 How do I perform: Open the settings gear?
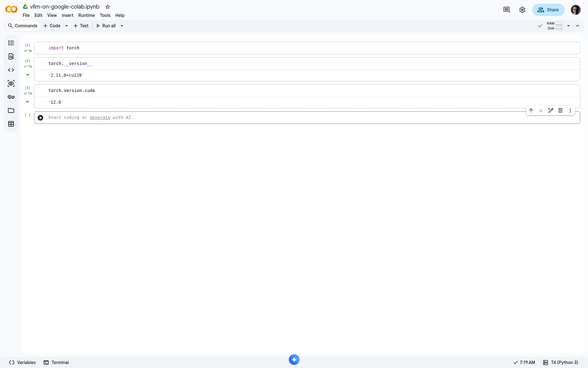pyautogui.click(x=522, y=10)
